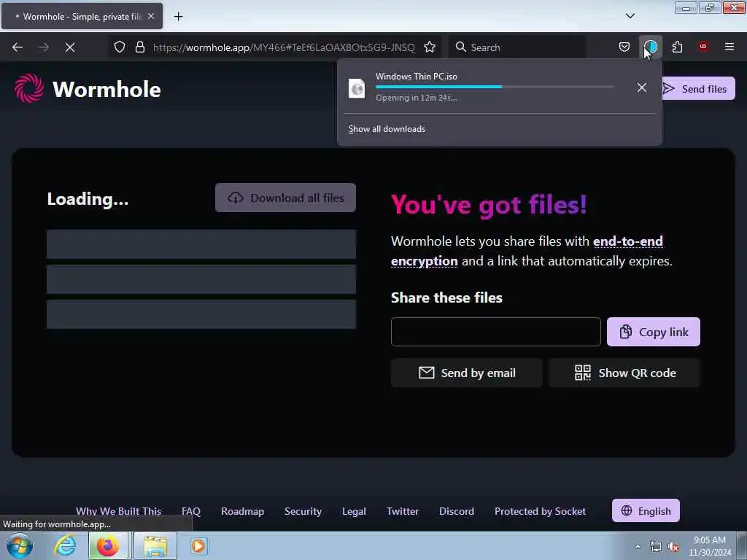Viewport: 747px width, 560px height.
Task: Cancel the Windows Thin PC.iso download
Action: click(642, 87)
